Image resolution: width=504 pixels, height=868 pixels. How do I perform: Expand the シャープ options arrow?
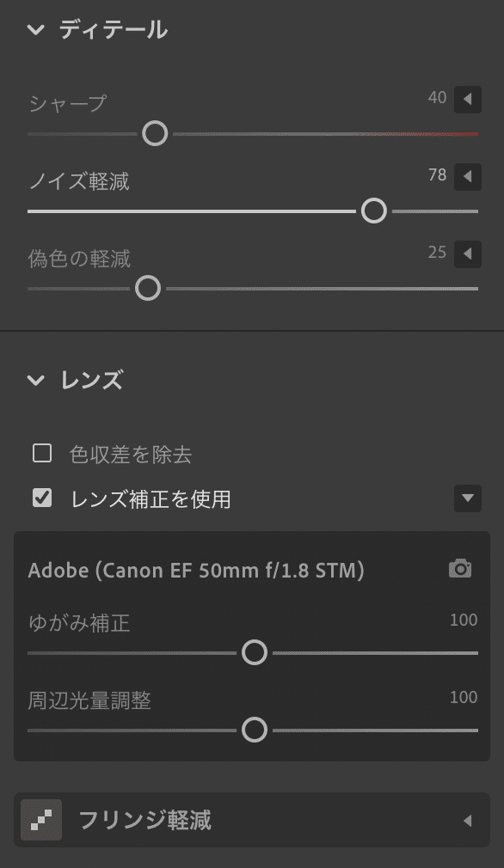pos(470,100)
